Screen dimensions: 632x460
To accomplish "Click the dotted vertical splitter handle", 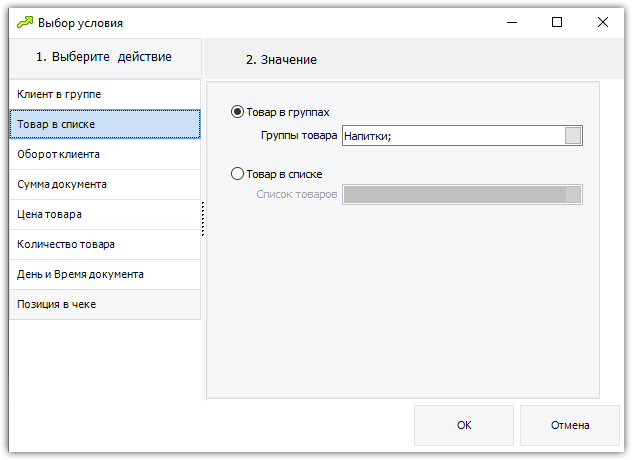I will tap(203, 219).
